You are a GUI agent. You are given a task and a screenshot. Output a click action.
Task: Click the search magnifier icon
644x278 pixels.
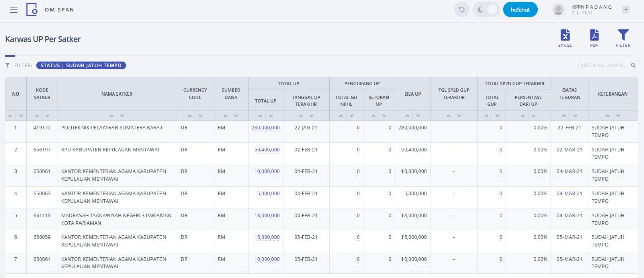tap(633, 65)
